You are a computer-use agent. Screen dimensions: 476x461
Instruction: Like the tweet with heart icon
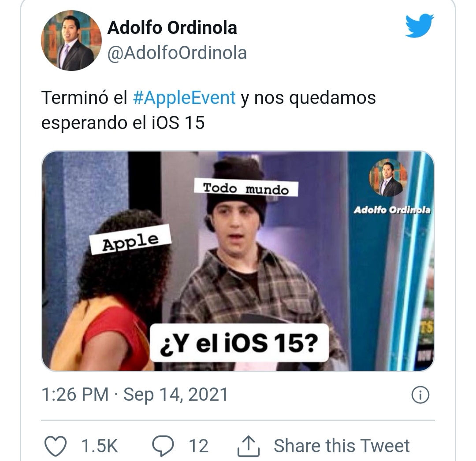click(x=56, y=446)
